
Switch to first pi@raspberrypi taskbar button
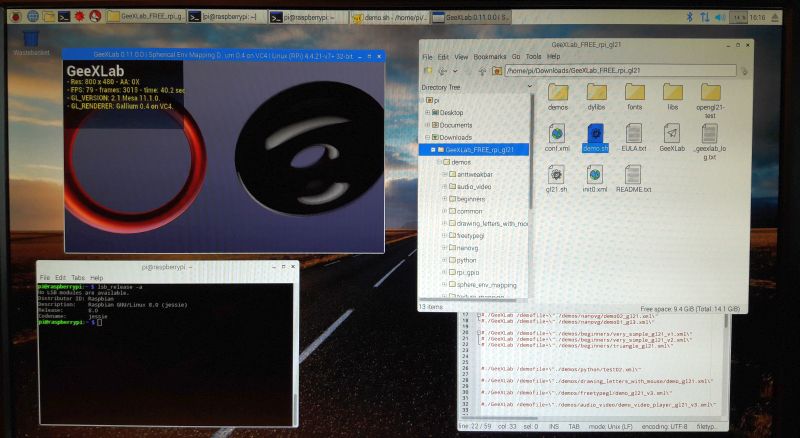(227, 17)
